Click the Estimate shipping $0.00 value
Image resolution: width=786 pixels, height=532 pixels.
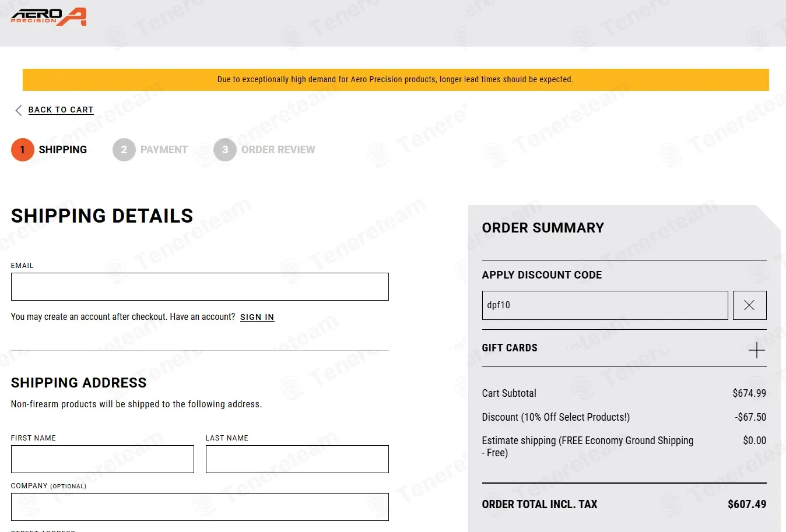tap(755, 441)
